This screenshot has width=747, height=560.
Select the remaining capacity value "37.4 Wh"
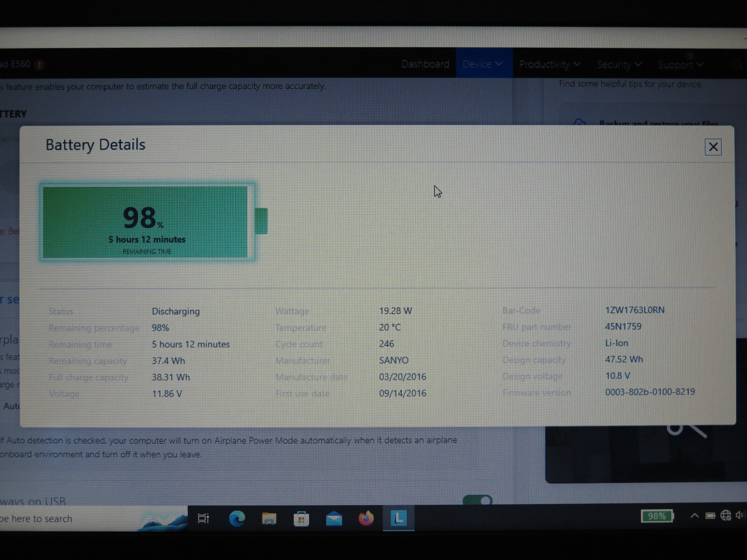coord(168,361)
